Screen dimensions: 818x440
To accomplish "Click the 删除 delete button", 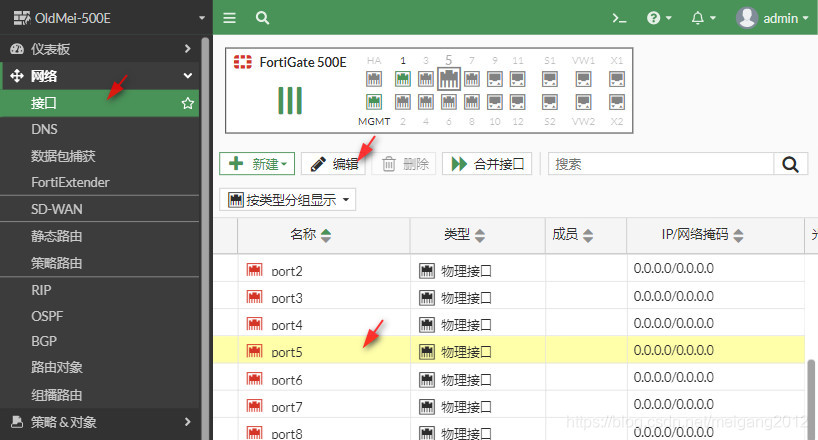I will coord(404,164).
